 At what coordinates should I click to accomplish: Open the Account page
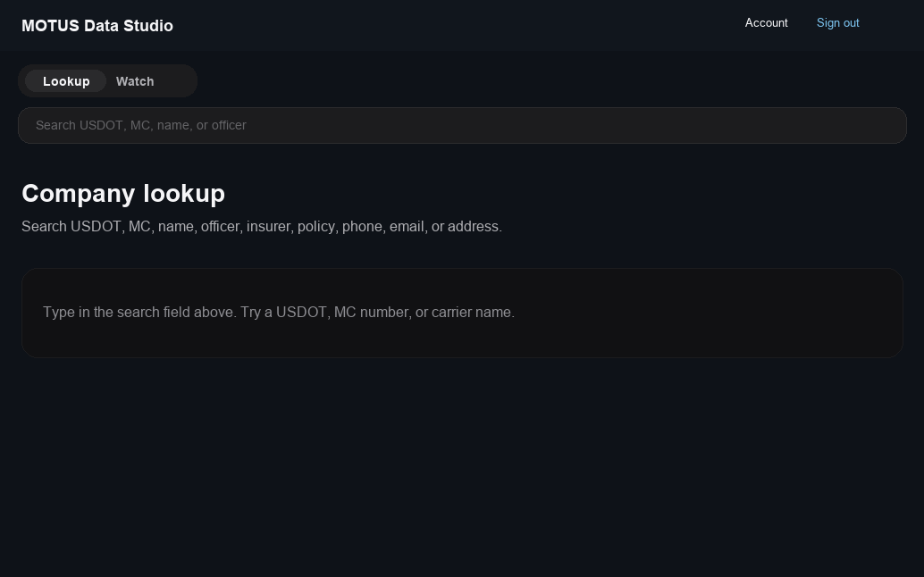click(x=766, y=23)
